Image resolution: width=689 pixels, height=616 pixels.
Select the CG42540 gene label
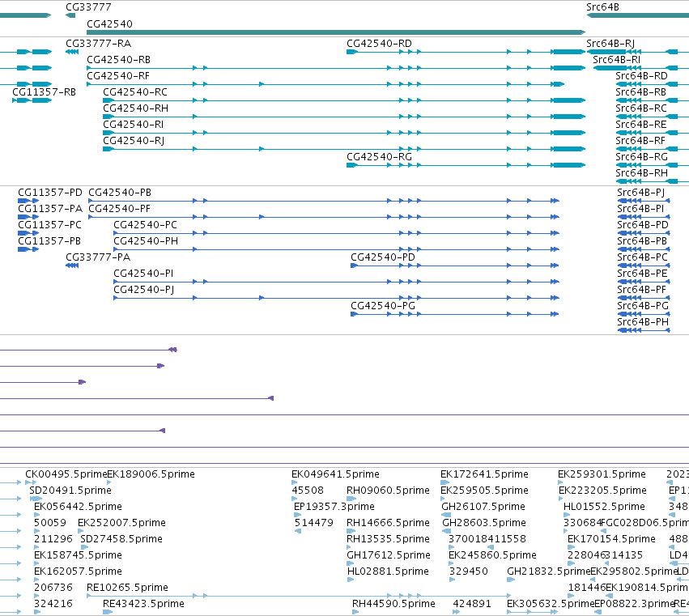point(109,23)
